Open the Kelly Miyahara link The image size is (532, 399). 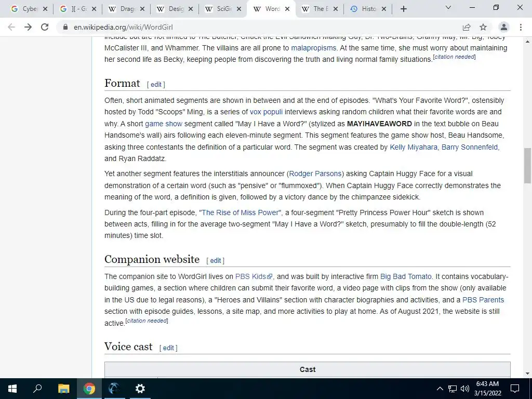click(x=414, y=147)
